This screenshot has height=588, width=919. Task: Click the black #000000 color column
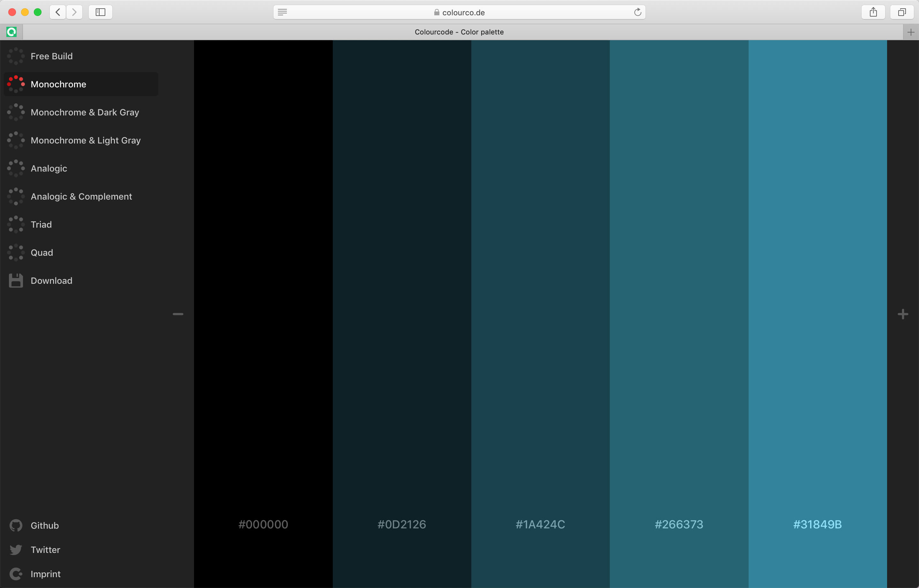coord(263,314)
